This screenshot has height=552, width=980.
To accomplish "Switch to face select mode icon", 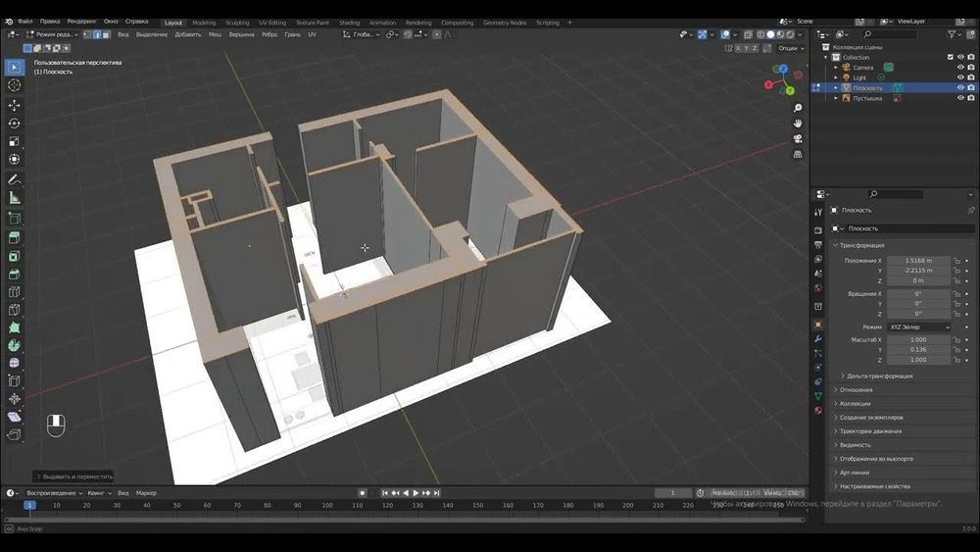I will point(108,34).
